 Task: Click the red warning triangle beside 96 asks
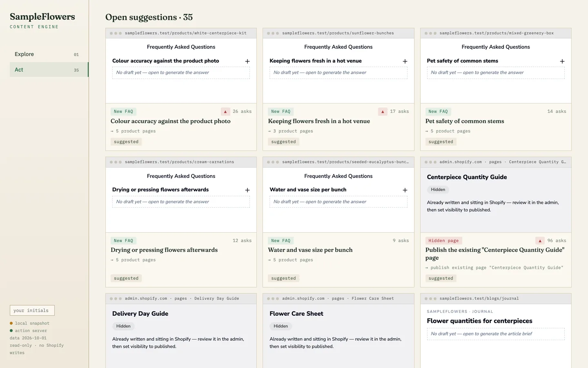click(540, 241)
